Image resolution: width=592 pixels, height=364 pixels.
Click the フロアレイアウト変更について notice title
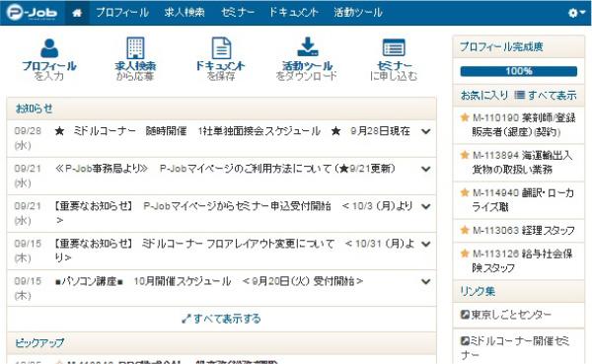pos(235,251)
